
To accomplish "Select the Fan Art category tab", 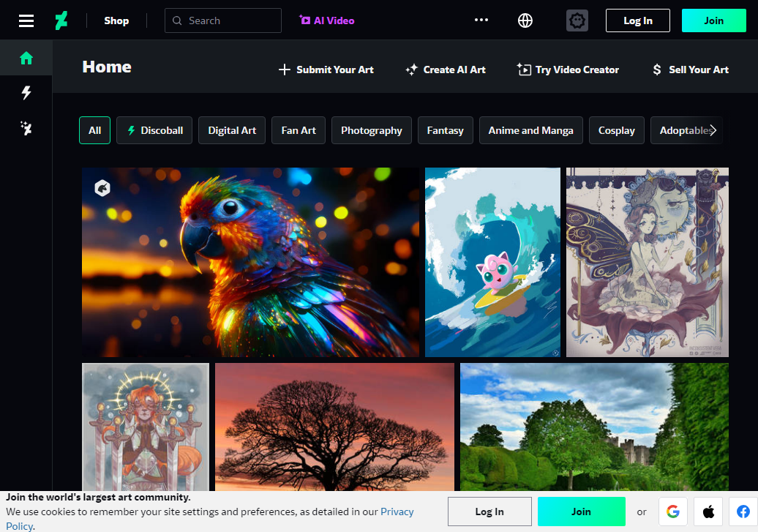I will pyautogui.click(x=299, y=130).
